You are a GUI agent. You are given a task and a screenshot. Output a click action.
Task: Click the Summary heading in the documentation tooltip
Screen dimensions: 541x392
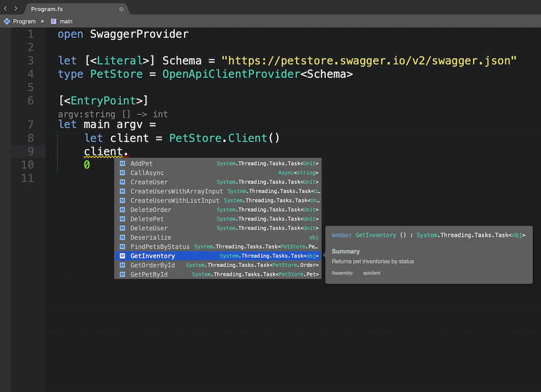pos(346,251)
